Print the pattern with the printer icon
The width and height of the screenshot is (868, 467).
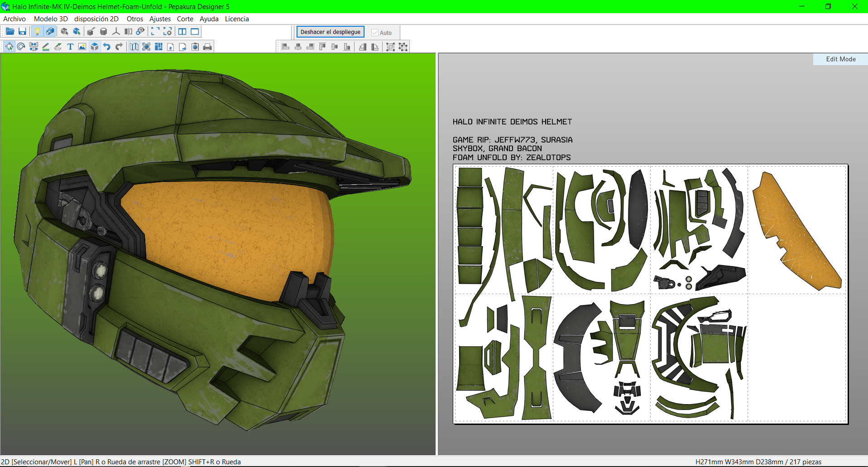(x=207, y=47)
